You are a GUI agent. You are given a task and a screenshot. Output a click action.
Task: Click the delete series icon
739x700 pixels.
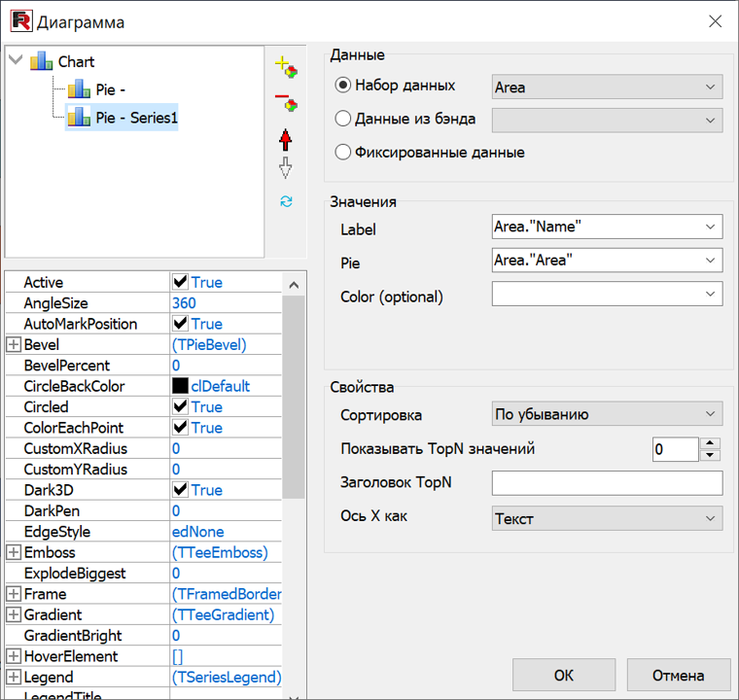285,102
